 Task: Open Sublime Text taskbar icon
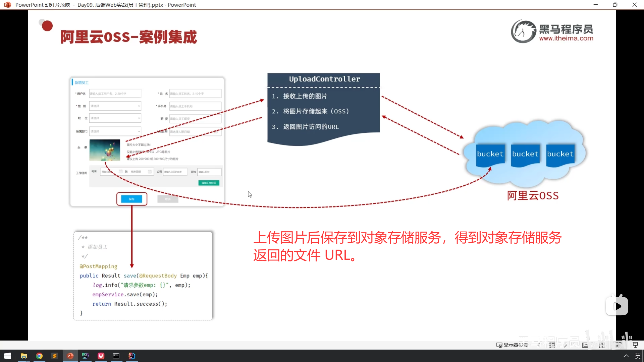point(55,356)
